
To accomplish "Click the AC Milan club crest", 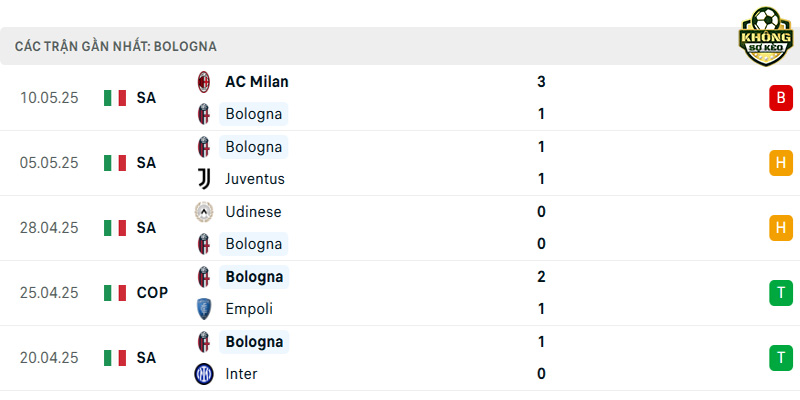I will [204, 82].
